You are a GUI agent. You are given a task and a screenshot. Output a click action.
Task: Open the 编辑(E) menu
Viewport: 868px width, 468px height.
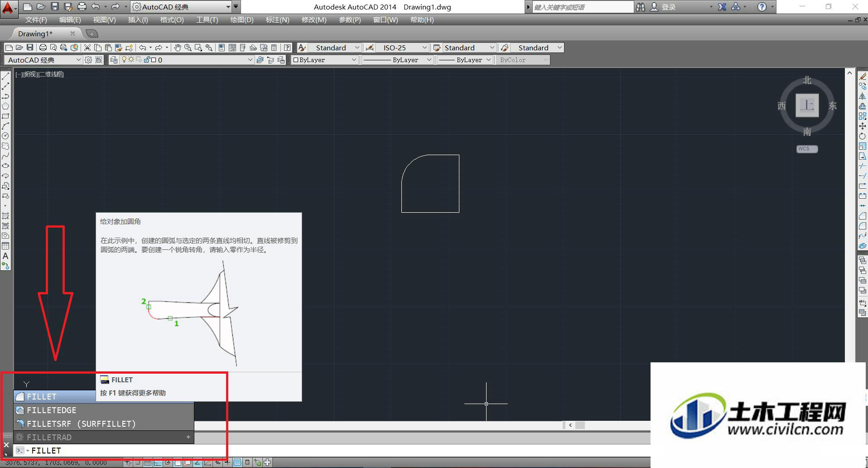pyautogui.click(x=70, y=20)
